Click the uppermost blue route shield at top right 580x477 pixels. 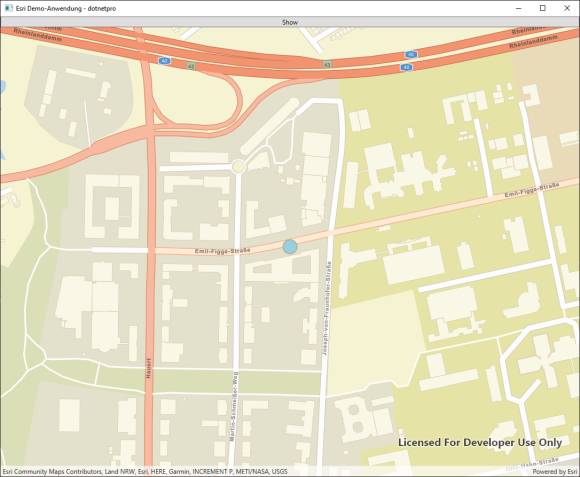pyautogui.click(x=411, y=55)
